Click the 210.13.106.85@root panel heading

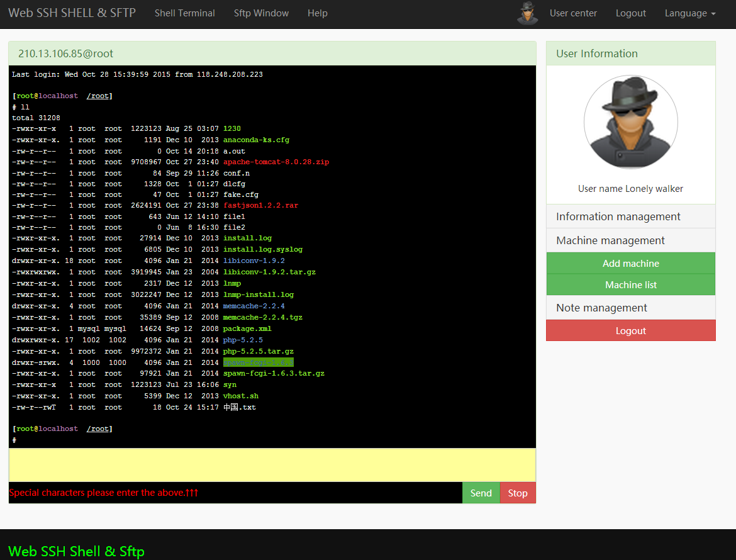pos(272,53)
